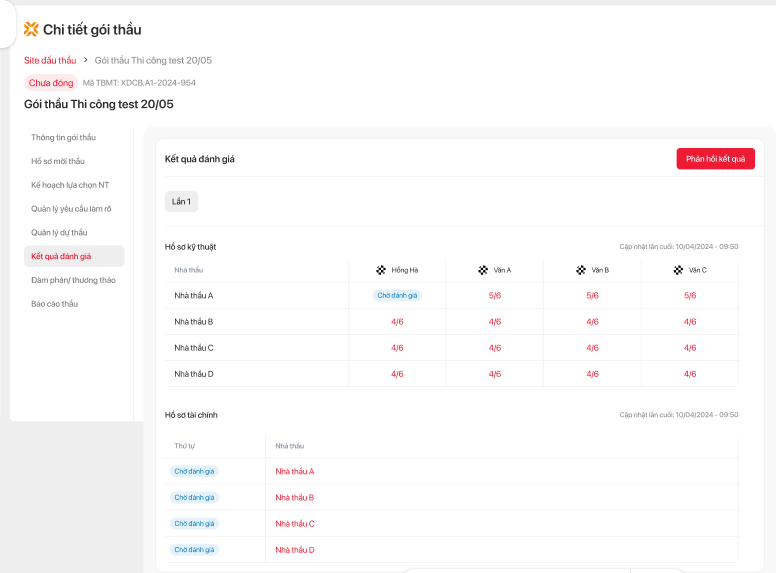Screen dimensions: 776x573
Task: Navigate to Quản lý yêu cầu làm rõ
Action: click(72, 209)
